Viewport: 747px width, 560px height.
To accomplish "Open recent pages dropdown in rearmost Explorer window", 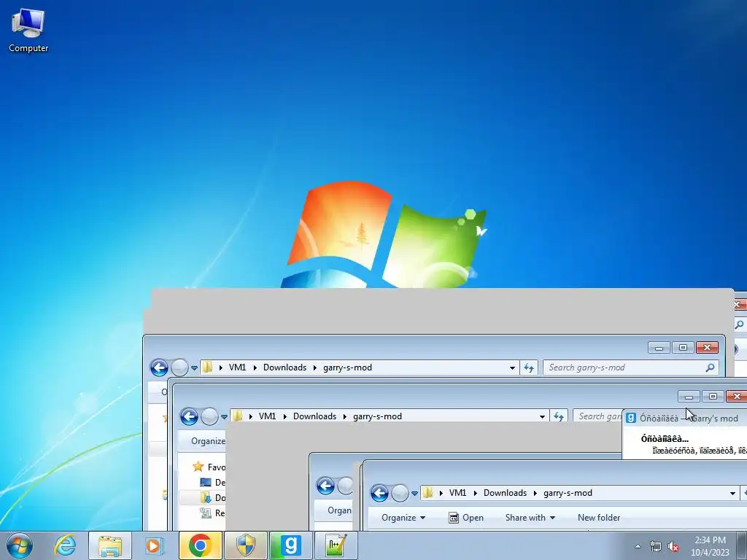I will tap(194, 368).
